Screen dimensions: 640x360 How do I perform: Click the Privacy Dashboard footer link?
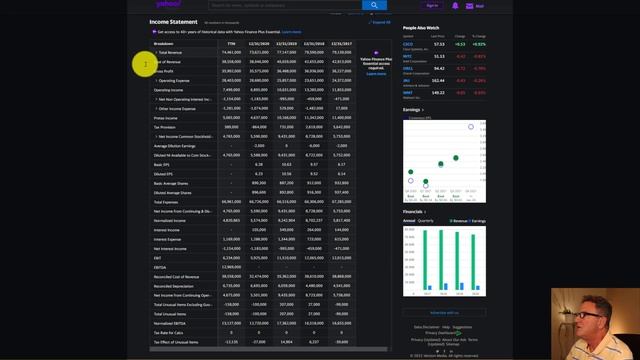pos(440,333)
